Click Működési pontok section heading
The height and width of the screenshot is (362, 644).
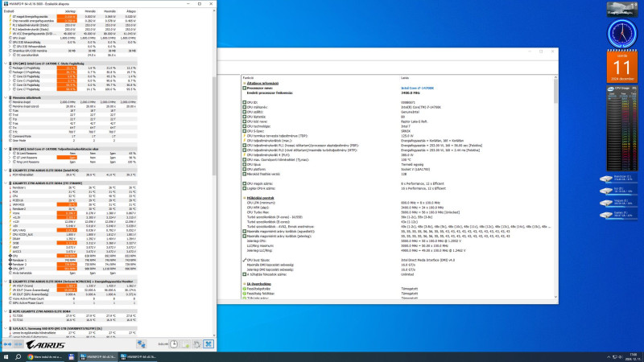[x=260, y=198]
